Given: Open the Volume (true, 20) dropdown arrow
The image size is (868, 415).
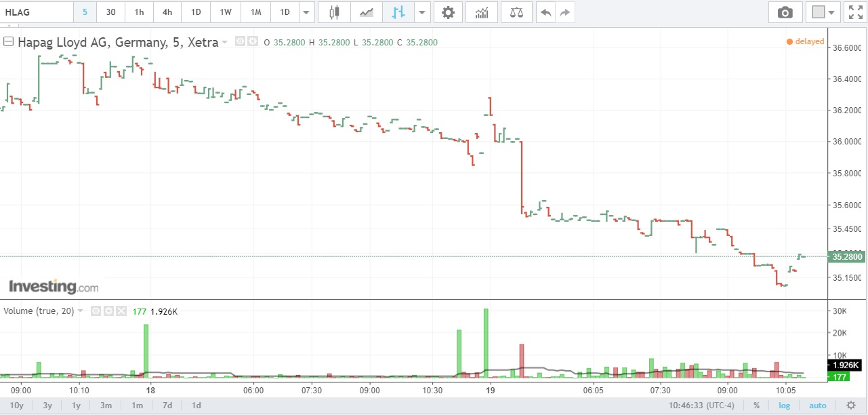Looking at the screenshot, I should point(80,311).
